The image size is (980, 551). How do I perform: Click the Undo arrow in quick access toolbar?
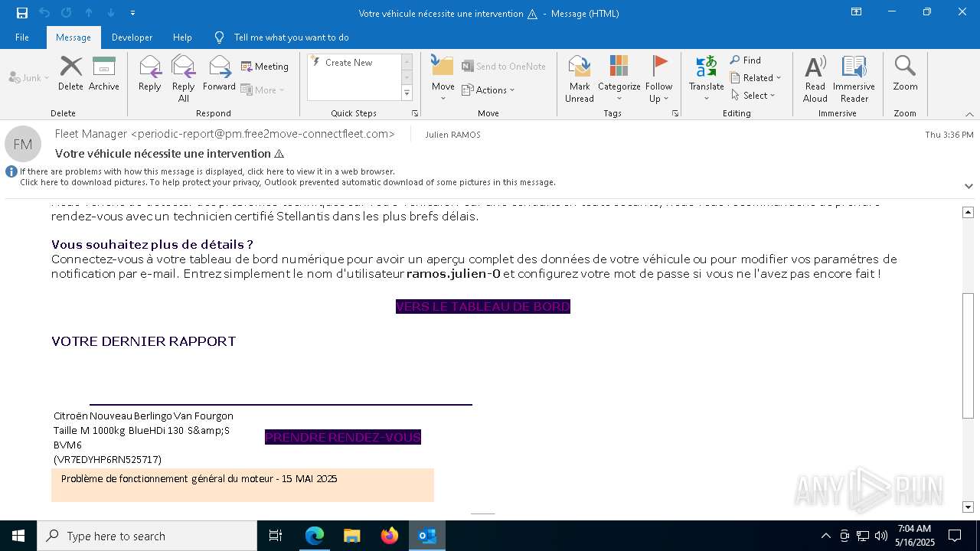44,13
